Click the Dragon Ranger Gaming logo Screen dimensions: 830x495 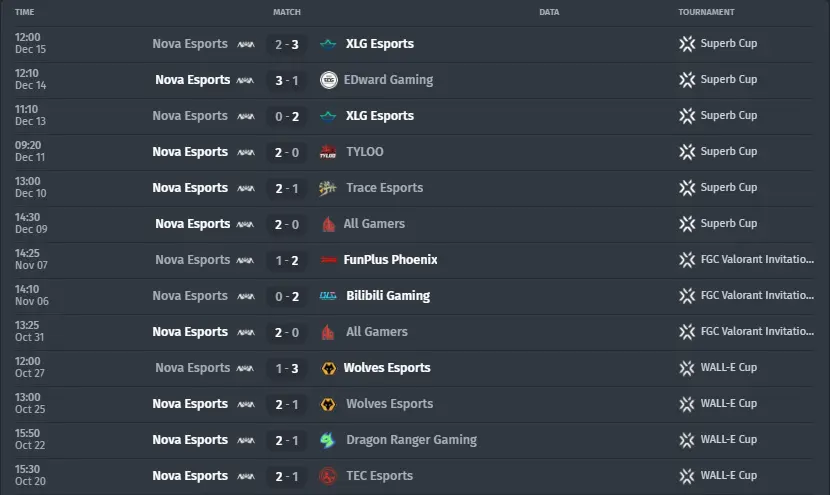pos(328,440)
